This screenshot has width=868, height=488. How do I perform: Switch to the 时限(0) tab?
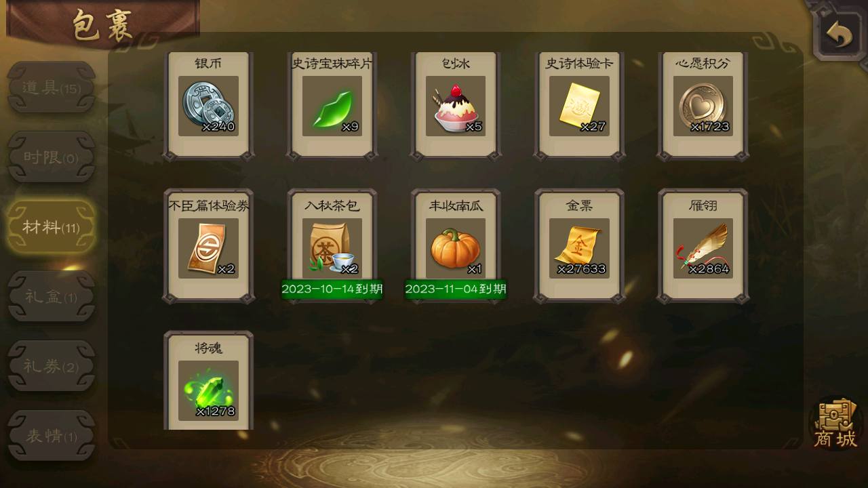click(x=52, y=157)
